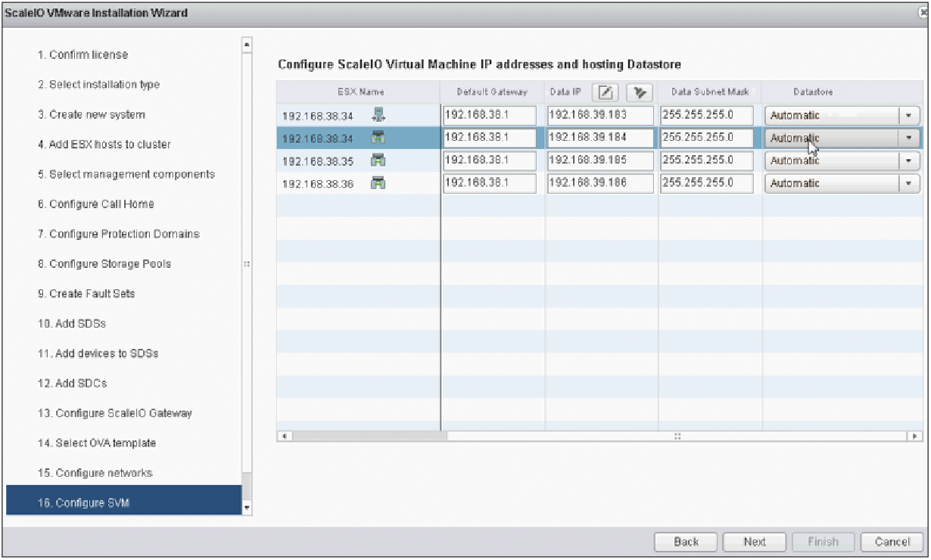The height and width of the screenshot is (560, 931).
Task: Go to step 6 Configure Call Home
Action: (95, 204)
